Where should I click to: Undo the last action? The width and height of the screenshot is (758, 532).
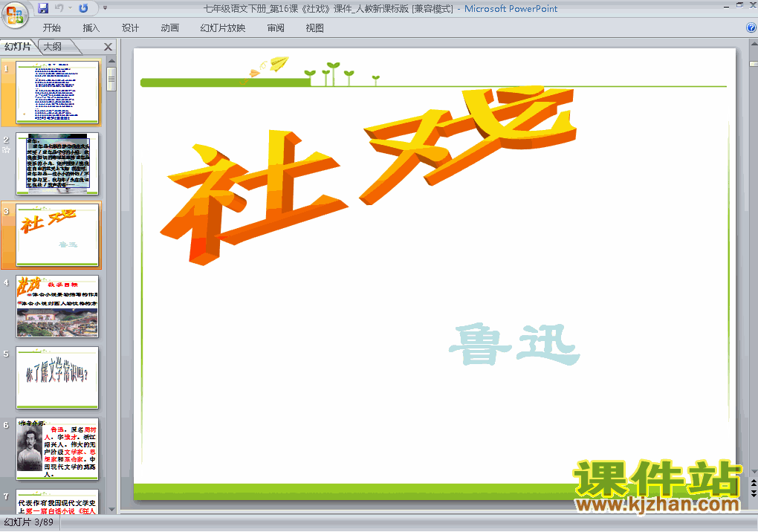point(59,8)
